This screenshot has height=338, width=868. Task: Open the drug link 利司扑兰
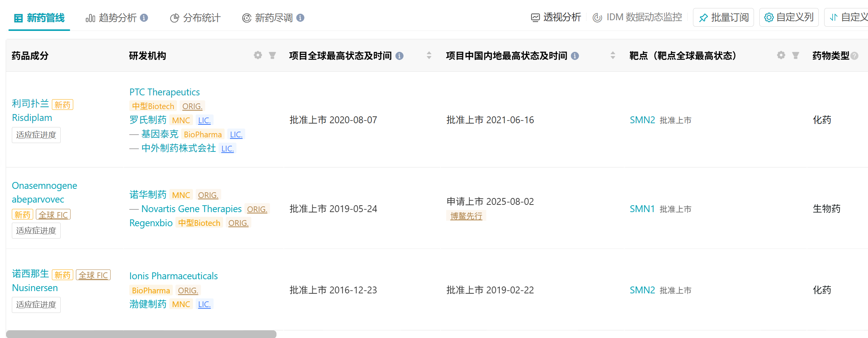tap(31, 103)
